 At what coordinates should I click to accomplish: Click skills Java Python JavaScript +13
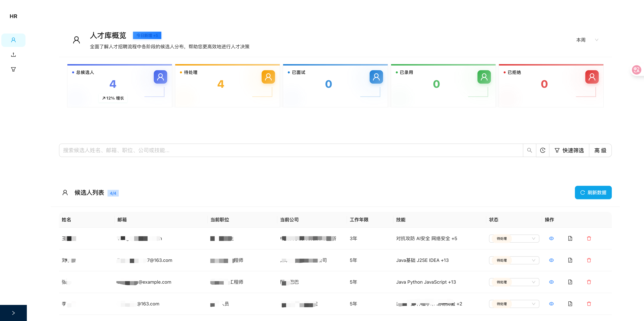pyautogui.click(x=426, y=282)
